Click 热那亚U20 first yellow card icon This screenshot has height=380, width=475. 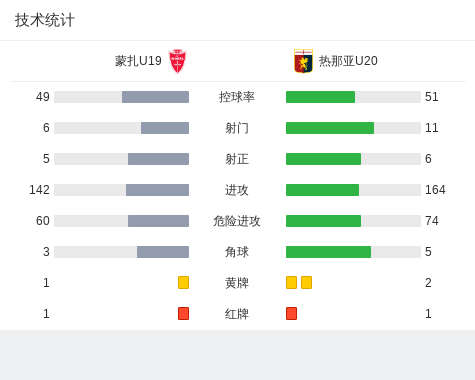[x=291, y=282]
